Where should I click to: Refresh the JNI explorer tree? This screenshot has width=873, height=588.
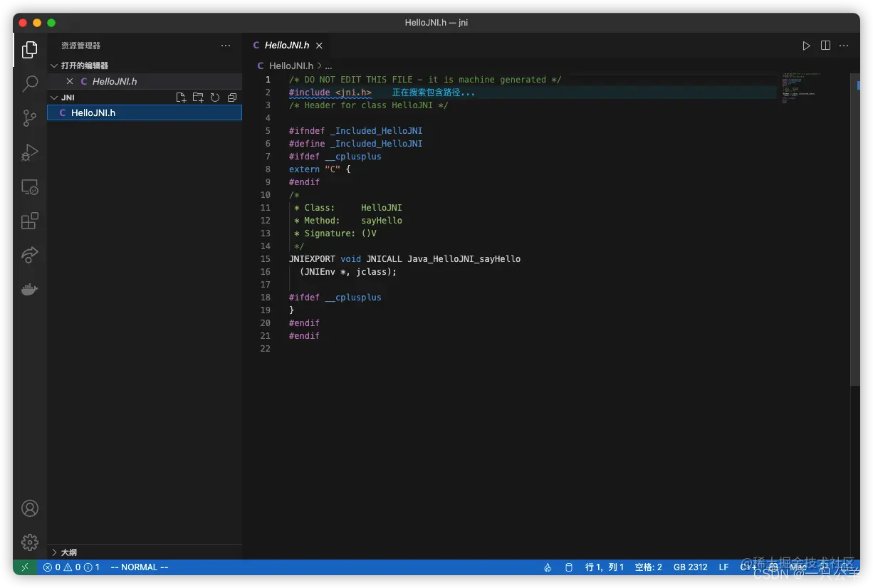[215, 98]
